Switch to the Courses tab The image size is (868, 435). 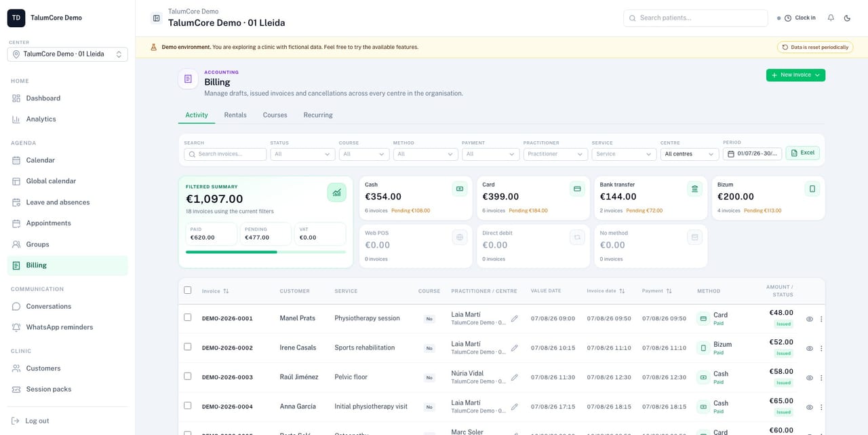click(x=275, y=115)
